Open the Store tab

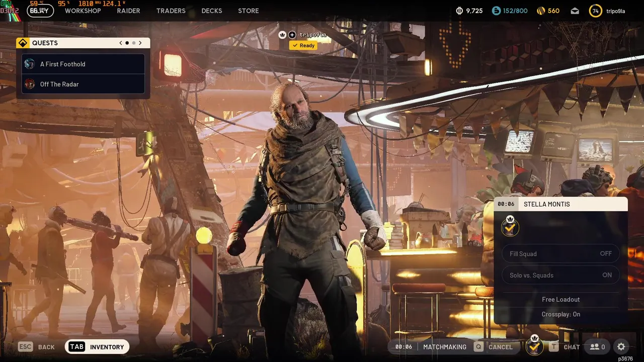(248, 11)
